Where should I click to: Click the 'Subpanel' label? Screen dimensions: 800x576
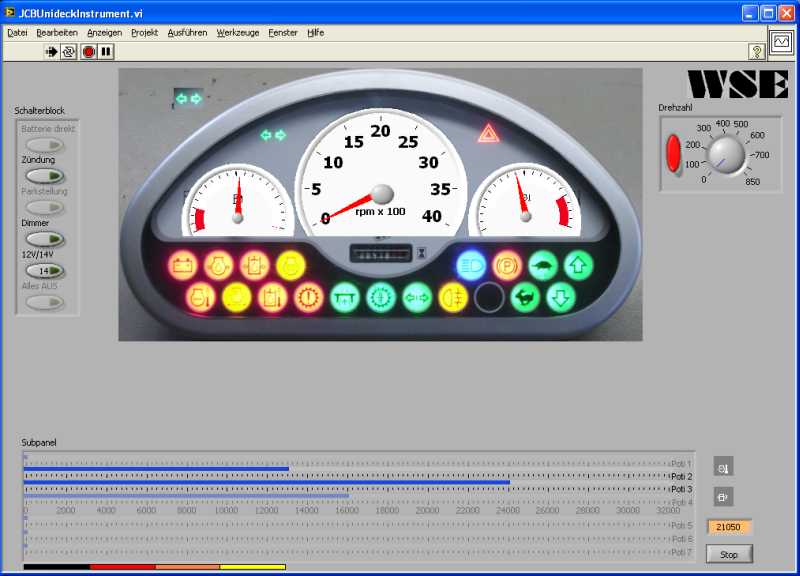(39, 442)
